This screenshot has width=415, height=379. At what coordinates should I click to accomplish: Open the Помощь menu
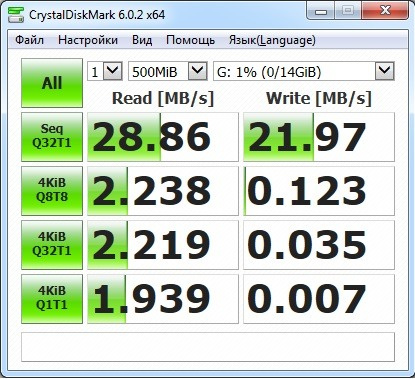[190, 40]
